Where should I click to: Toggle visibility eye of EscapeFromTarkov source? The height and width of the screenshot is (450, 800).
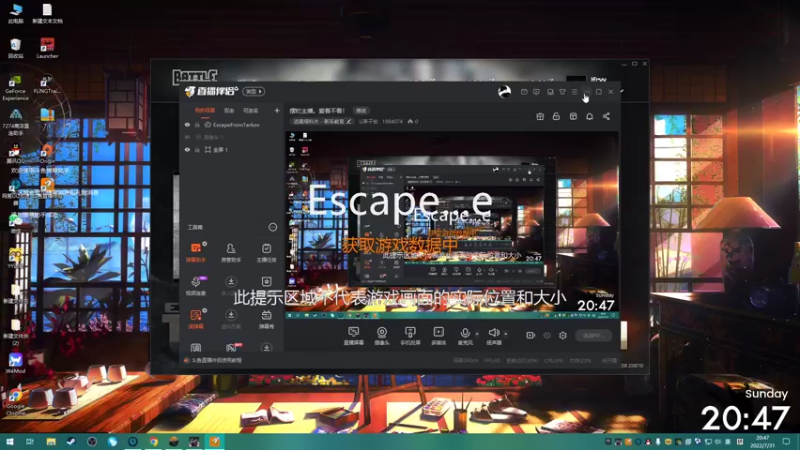click(x=187, y=124)
